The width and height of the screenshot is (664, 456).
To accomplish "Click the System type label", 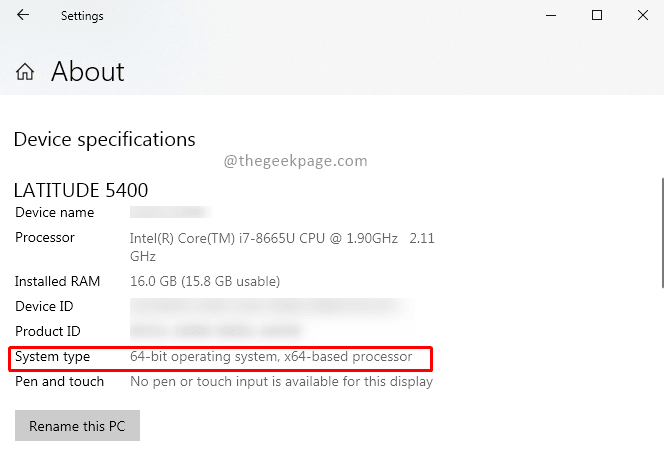I will (52, 357).
